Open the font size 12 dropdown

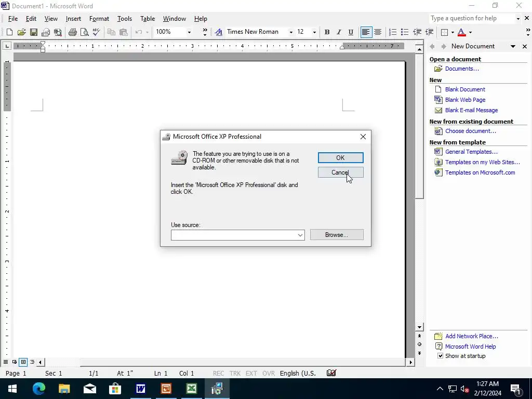click(x=314, y=32)
